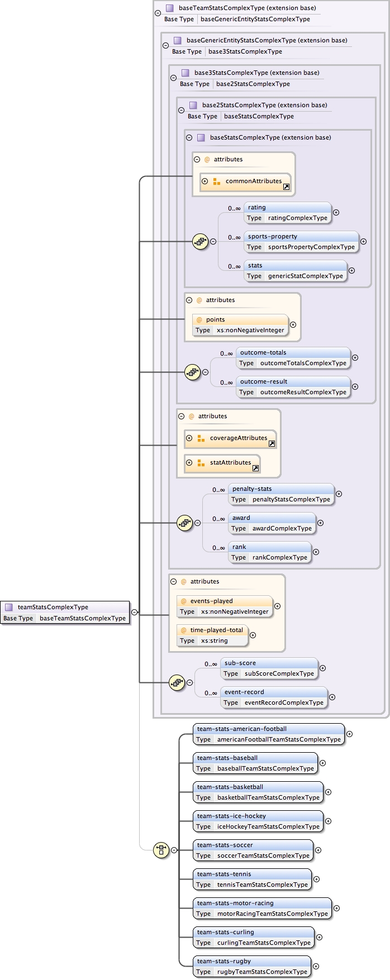The width and height of the screenshot is (390, 980).
Task: Collapse the baseTeamStatsComplexType extension box
Action: point(158,13)
